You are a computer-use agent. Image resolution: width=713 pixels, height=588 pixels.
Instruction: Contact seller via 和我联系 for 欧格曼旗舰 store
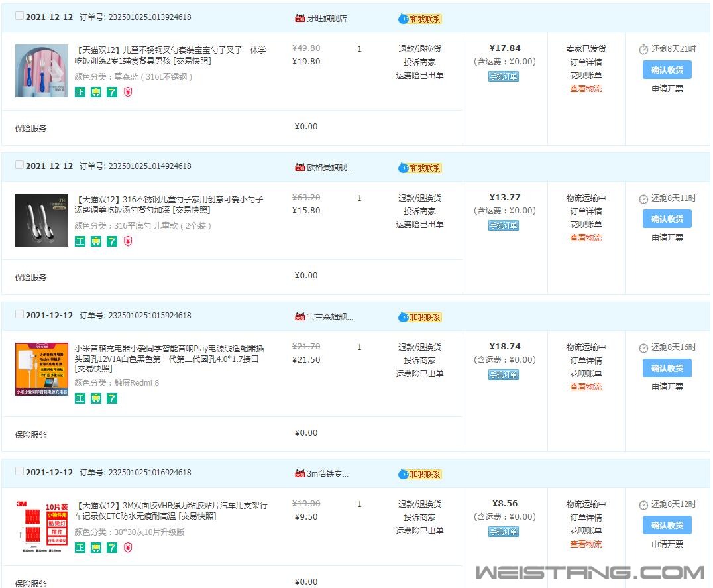420,168
